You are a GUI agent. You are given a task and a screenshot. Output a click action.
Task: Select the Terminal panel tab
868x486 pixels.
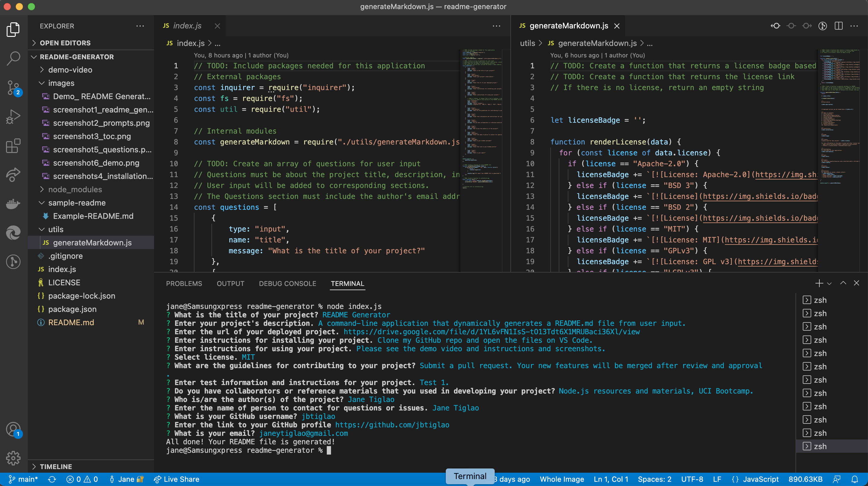click(x=347, y=283)
